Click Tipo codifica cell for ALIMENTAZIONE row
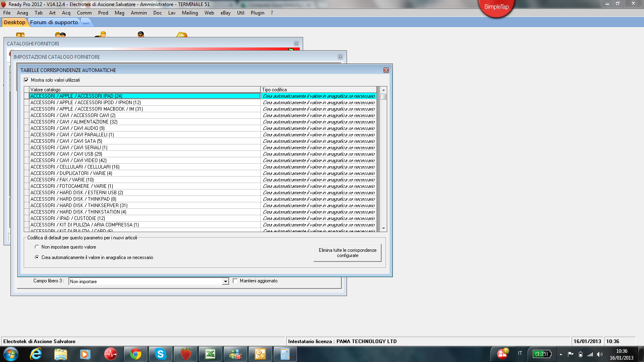This screenshot has width=644, height=362. (319, 122)
